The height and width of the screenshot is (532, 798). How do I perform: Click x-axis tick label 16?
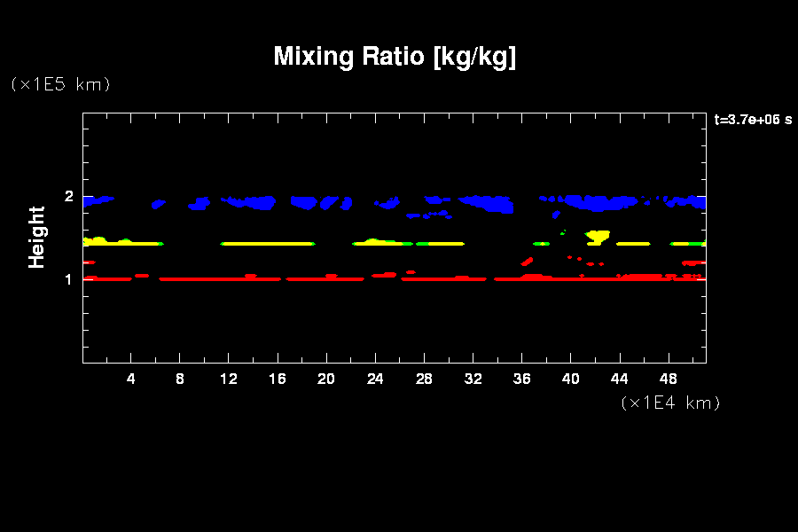click(278, 379)
